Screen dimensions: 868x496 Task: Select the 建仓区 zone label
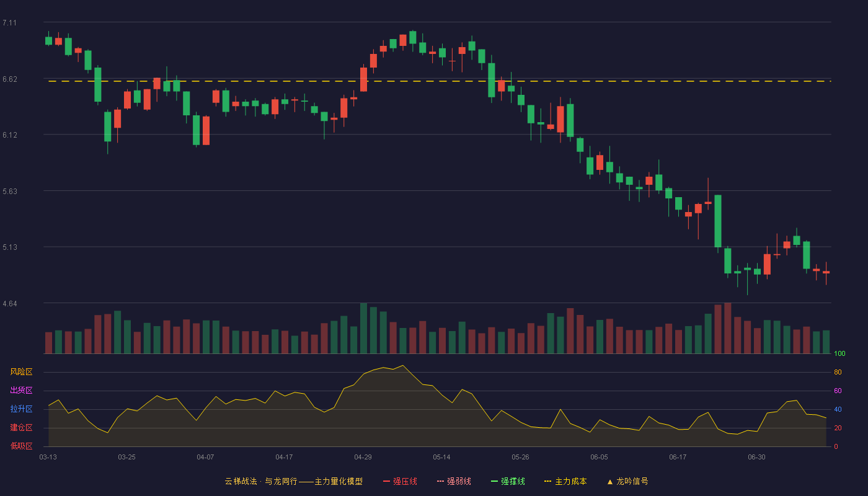coord(22,428)
